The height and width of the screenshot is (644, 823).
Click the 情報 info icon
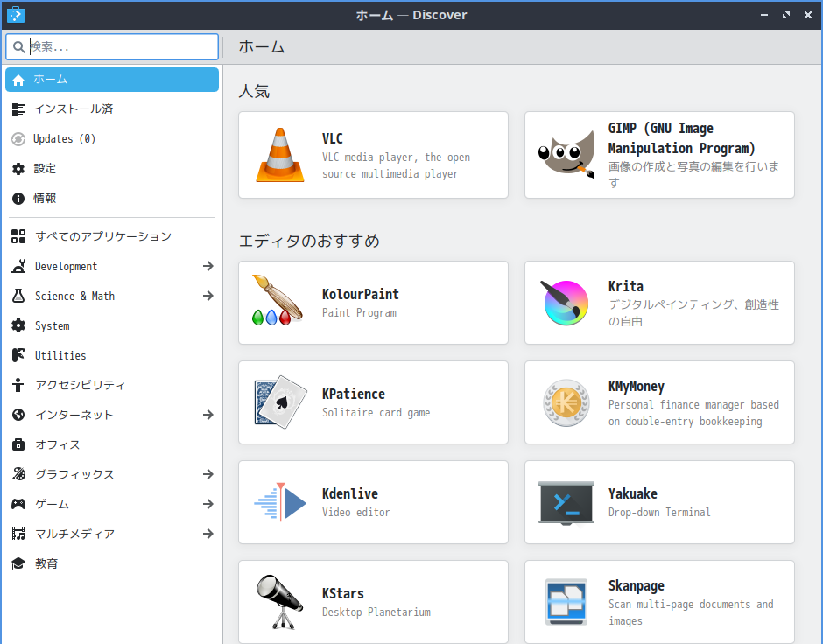tap(18, 199)
